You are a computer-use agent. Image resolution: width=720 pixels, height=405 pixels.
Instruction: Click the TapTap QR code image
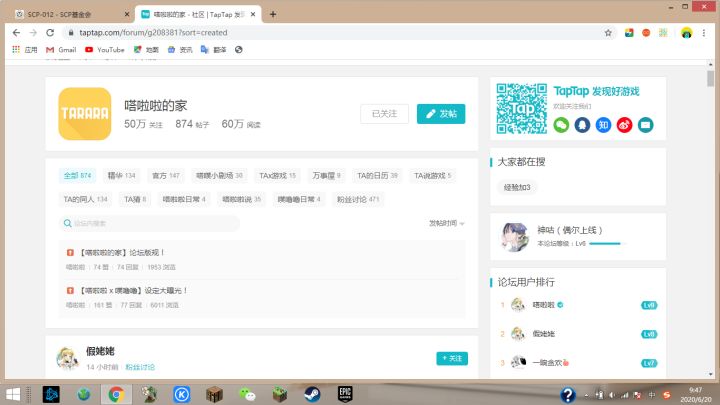point(522,108)
